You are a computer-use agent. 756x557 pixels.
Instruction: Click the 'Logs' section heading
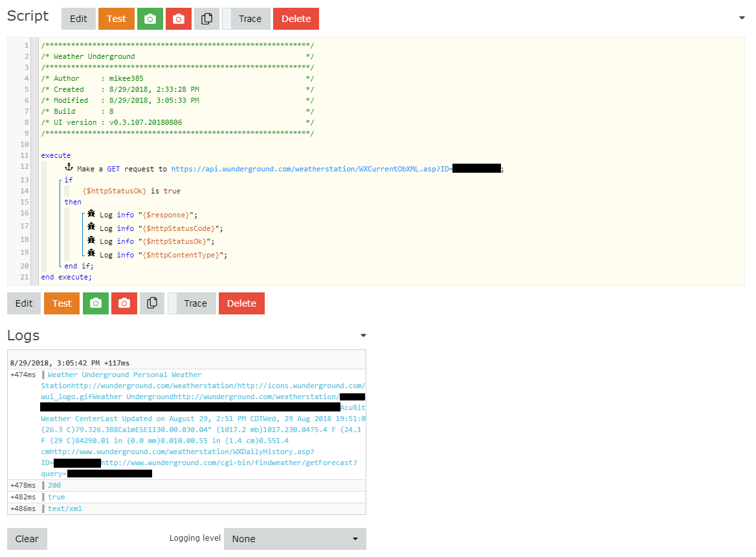click(23, 335)
